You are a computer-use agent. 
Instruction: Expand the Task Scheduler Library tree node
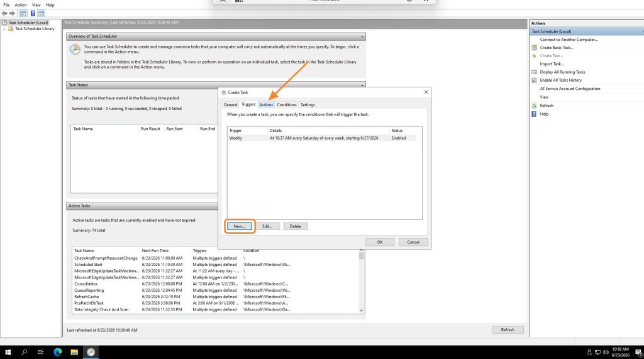point(4,29)
